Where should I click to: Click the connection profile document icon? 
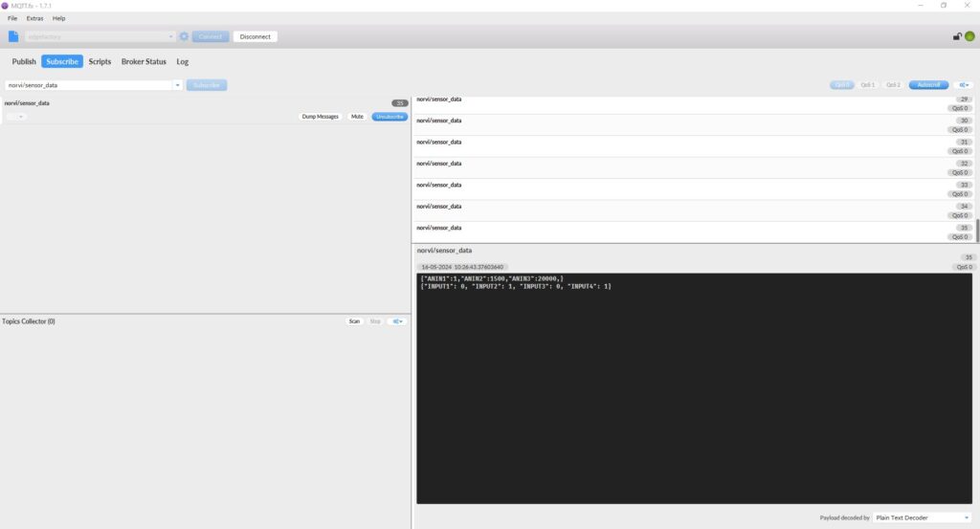point(13,36)
